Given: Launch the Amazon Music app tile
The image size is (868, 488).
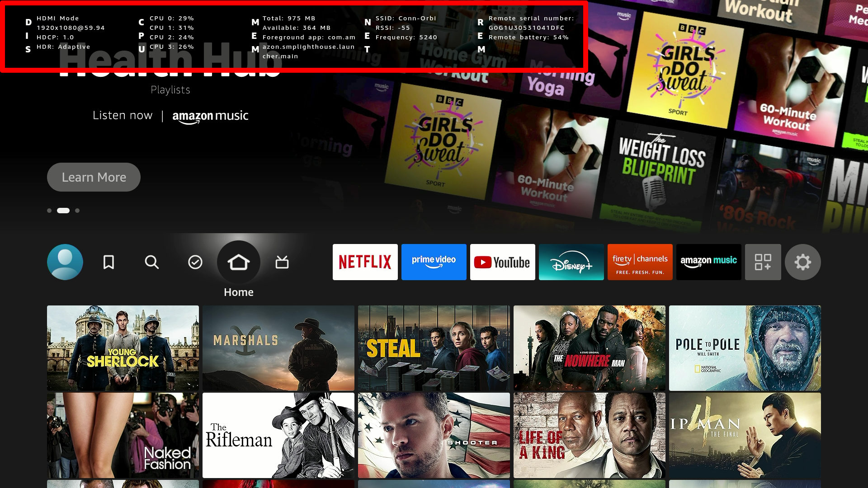Looking at the screenshot, I should tap(709, 262).
